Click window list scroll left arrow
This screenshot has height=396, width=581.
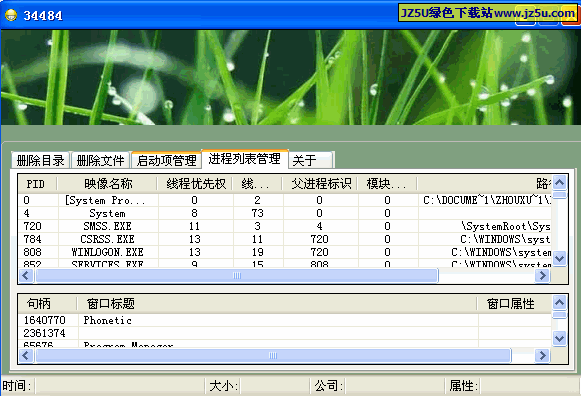(26, 355)
